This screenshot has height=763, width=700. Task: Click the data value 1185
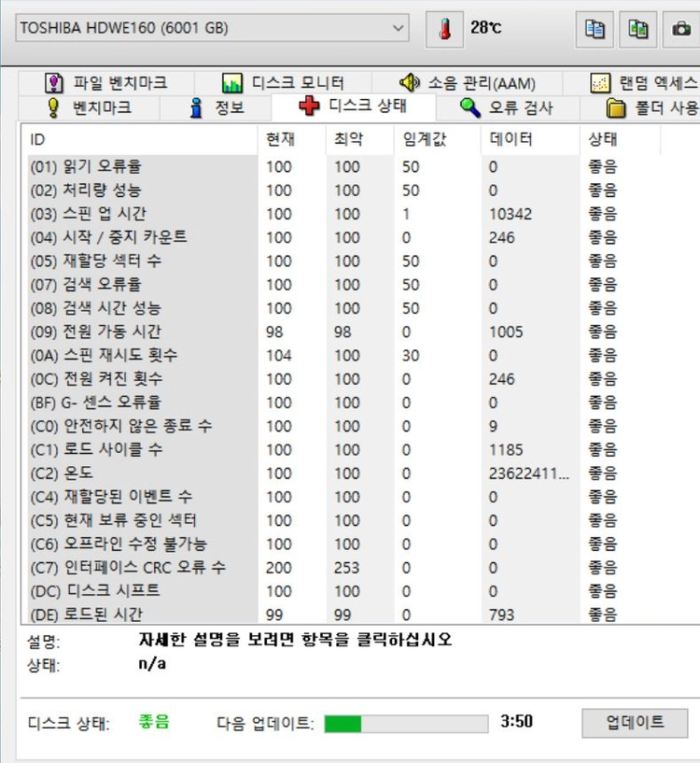506,450
